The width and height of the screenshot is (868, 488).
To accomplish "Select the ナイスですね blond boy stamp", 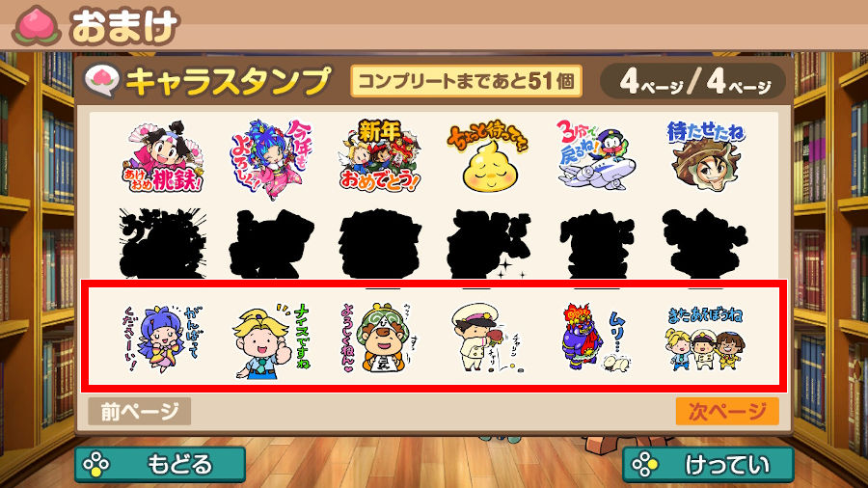I will (x=271, y=341).
